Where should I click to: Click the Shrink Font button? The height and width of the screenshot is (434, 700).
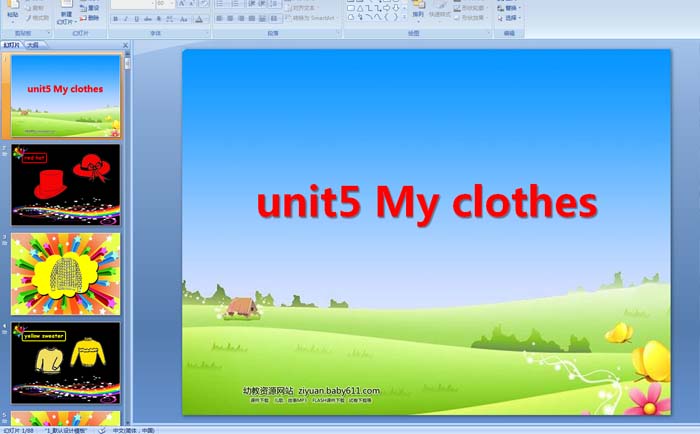[192, 4]
